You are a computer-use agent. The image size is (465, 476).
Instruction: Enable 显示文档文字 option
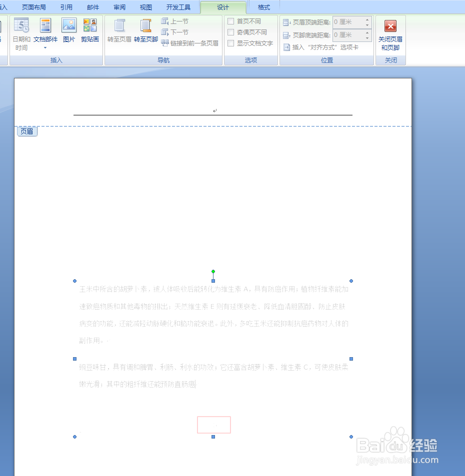pyautogui.click(x=232, y=42)
